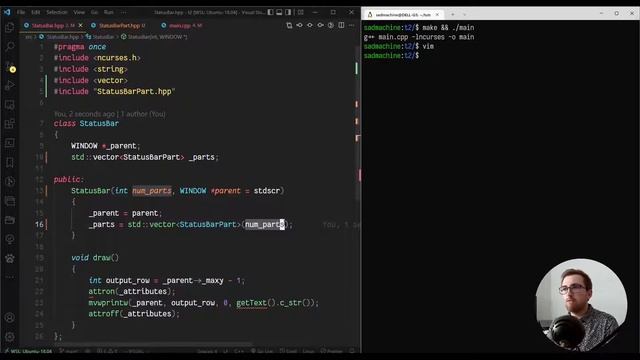
Task: Open the Customize Layout icon in the title bar
Action: tap(300, 12)
